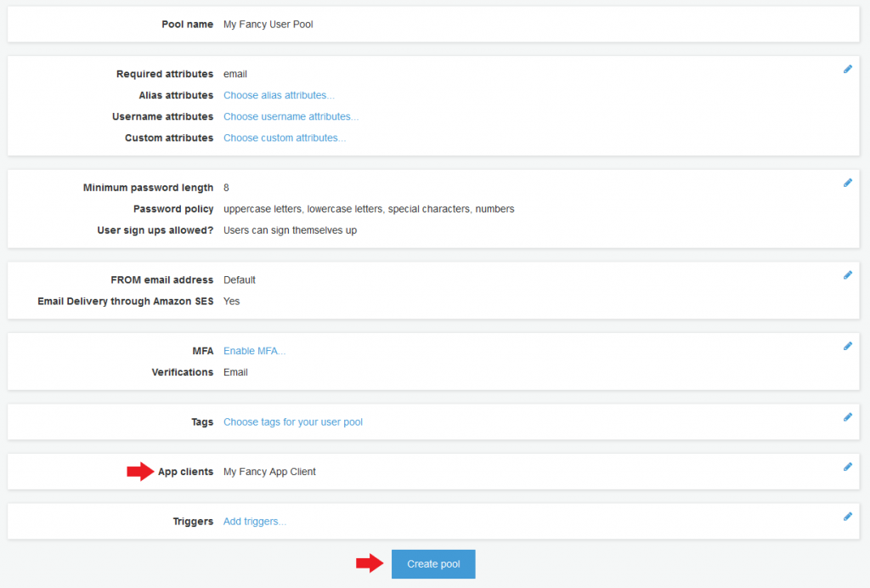
Task: Click the Triggers section edit pencil
Action: tap(847, 516)
